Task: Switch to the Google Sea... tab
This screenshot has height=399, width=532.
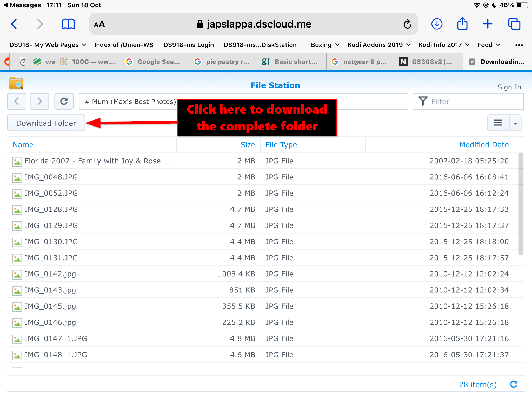Action: pyautogui.click(x=155, y=62)
